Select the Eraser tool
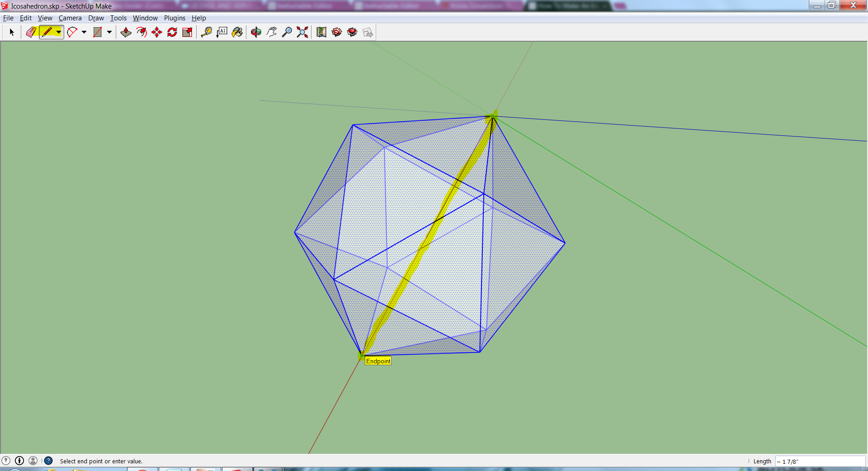 click(x=31, y=32)
